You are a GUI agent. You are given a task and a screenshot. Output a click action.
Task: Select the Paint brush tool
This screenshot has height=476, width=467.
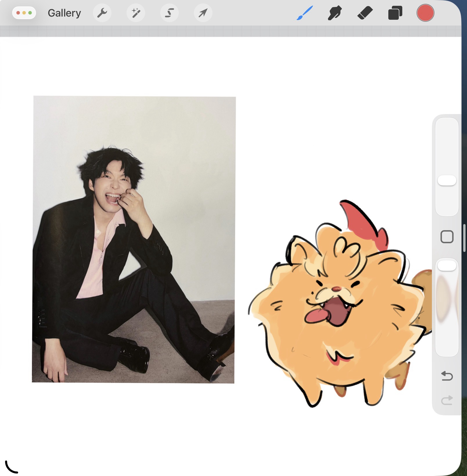click(304, 13)
